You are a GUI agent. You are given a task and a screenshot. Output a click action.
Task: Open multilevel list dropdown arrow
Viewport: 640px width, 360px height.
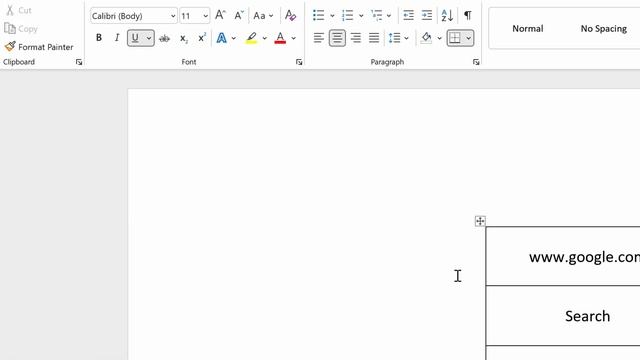(389, 16)
